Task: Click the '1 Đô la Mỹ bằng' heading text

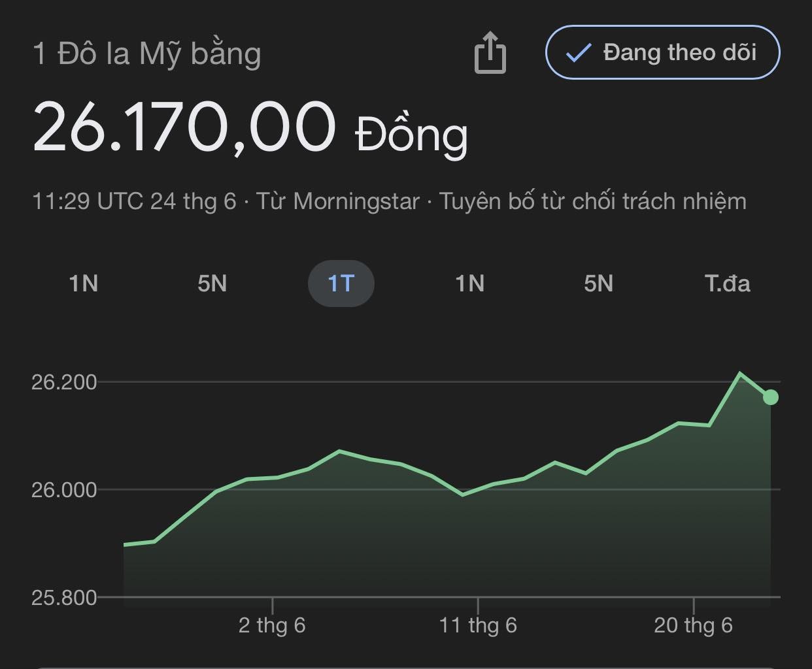Action: tap(147, 54)
